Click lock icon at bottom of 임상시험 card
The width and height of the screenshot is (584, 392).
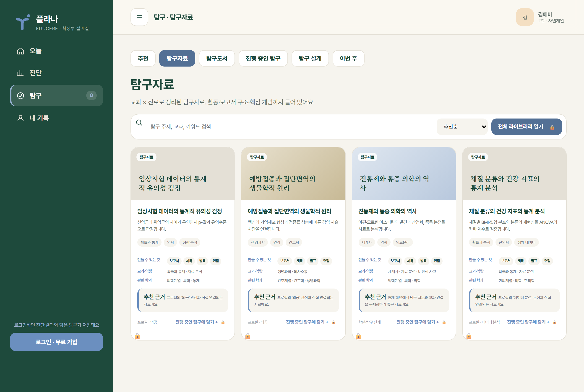click(x=137, y=336)
